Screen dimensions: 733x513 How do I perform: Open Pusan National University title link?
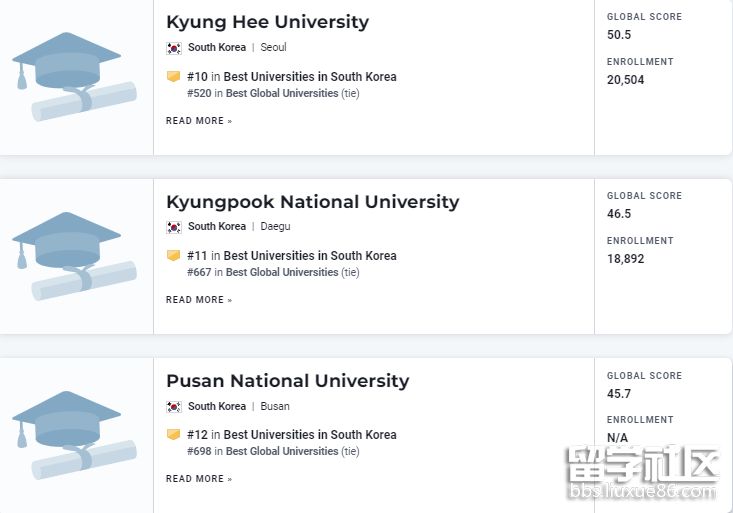[x=287, y=381]
